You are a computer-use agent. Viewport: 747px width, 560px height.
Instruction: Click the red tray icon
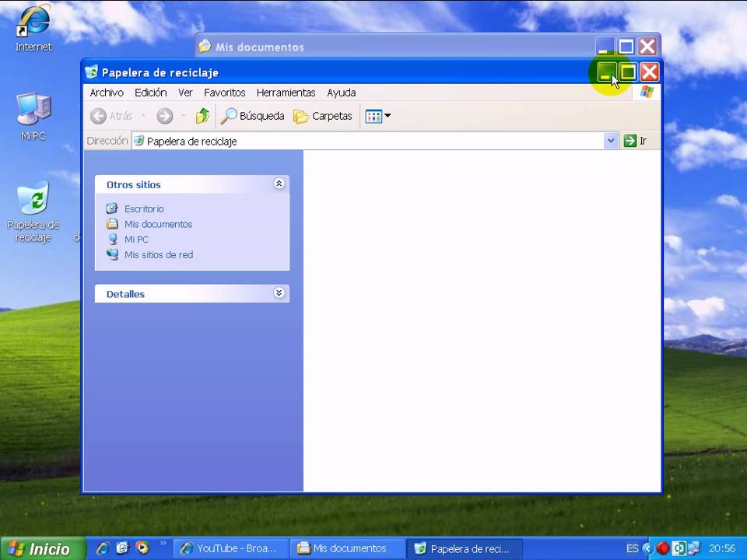tap(663, 548)
